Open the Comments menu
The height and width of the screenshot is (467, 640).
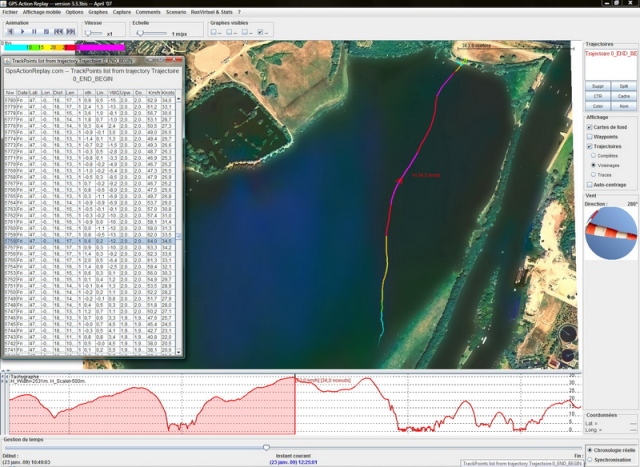[x=148, y=12]
